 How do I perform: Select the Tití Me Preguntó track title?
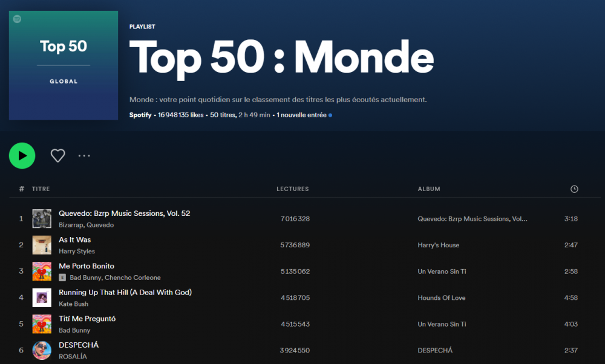pyautogui.click(x=87, y=319)
